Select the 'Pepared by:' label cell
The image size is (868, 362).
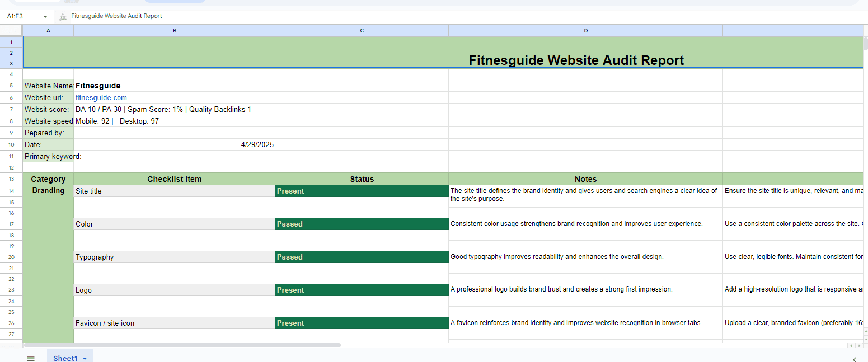point(48,133)
